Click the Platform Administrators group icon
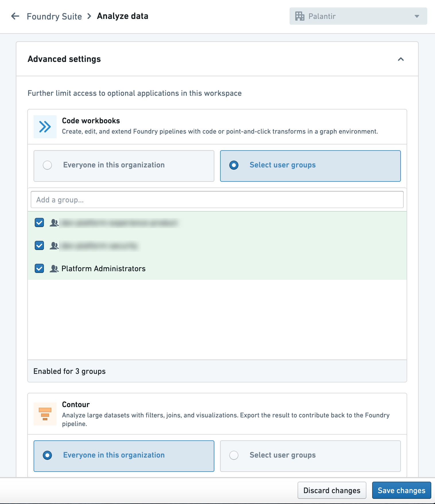The image size is (435, 504). [x=54, y=268]
